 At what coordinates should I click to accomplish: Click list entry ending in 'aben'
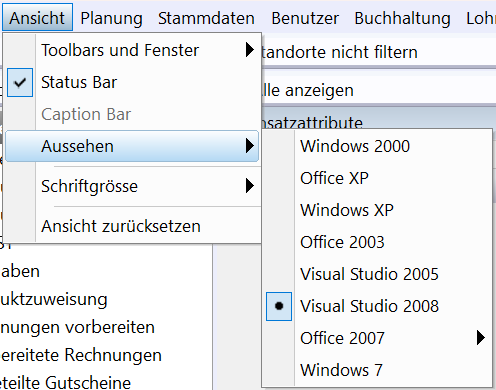point(20,272)
